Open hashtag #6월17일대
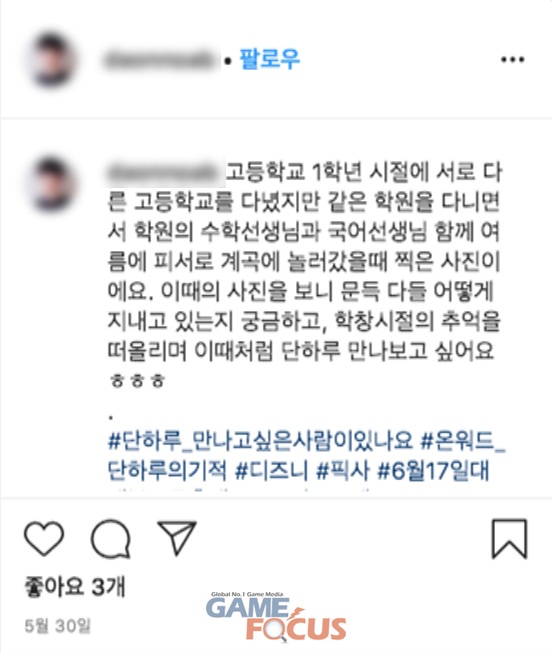The height and width of the screenshot is (653, 552). 433,471
